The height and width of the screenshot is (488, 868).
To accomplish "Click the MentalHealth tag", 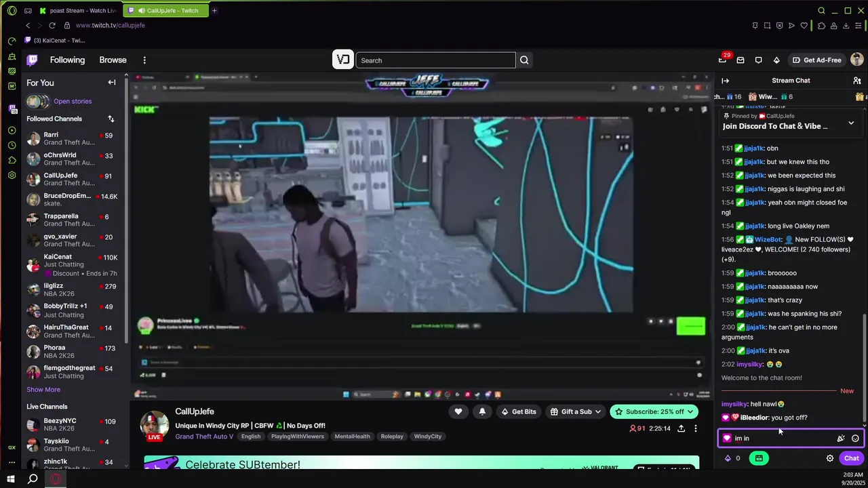I will (353, 436).
